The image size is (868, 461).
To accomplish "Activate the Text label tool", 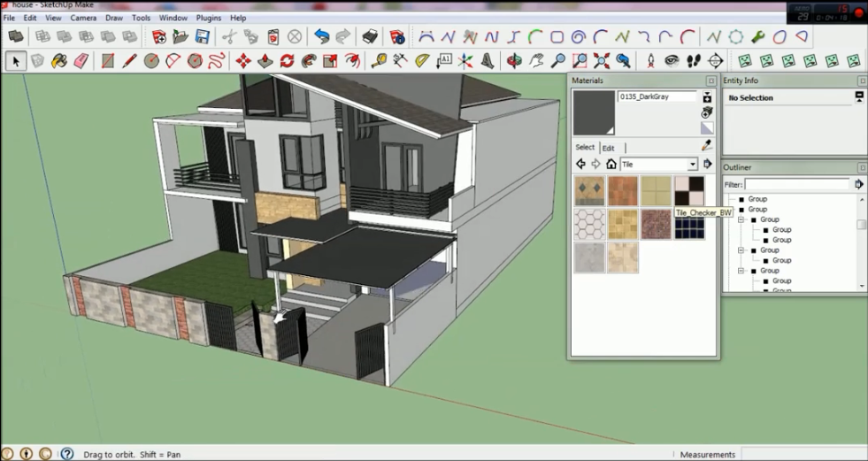I will tap(444, 60).
